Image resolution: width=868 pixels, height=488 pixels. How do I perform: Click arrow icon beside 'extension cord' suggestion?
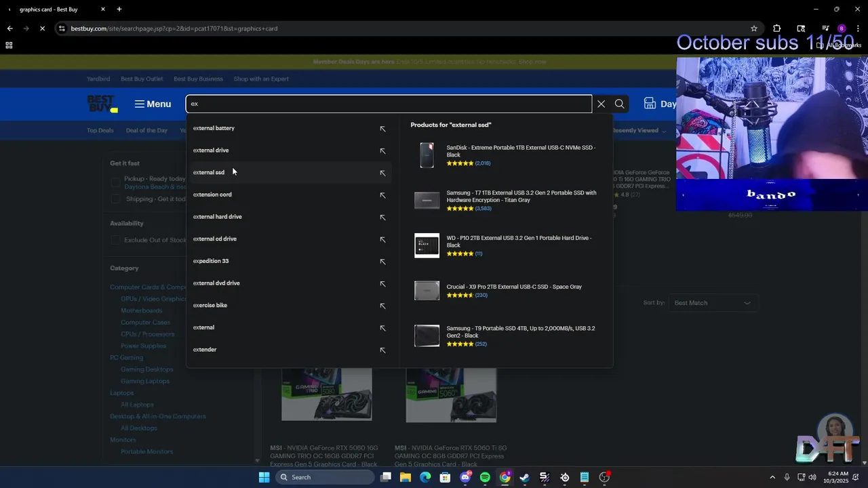pos(382,195)
